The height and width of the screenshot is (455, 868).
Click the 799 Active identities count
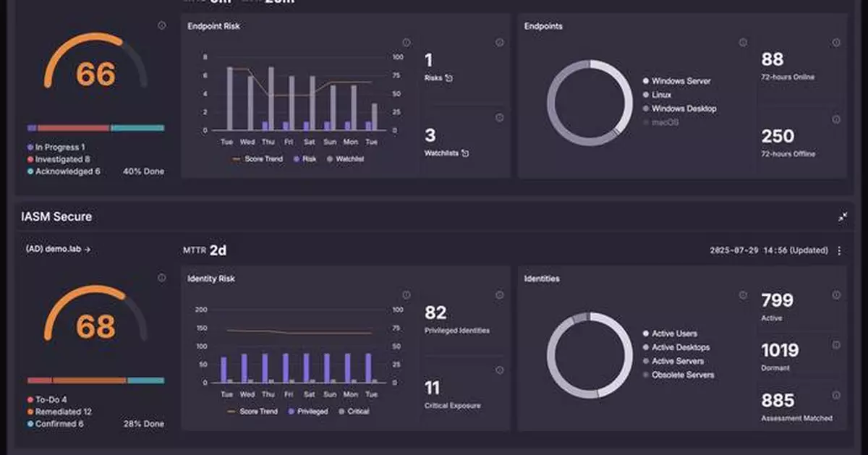tap(778, 300)
